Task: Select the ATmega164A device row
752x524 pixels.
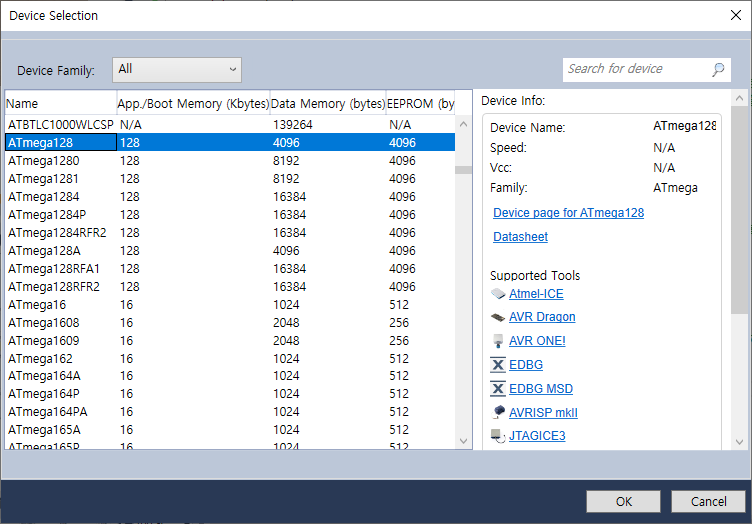Action: (230, 376)
